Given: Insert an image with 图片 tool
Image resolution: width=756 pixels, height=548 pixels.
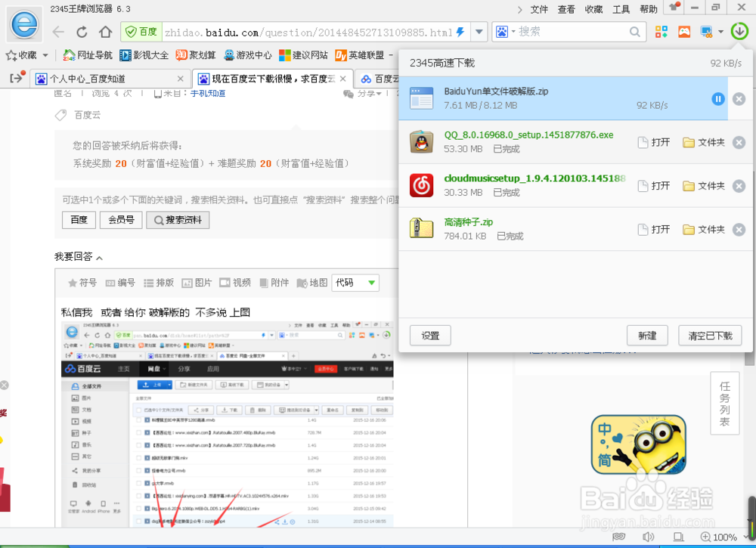Looking at the screenshot, I should pos(197,283).
